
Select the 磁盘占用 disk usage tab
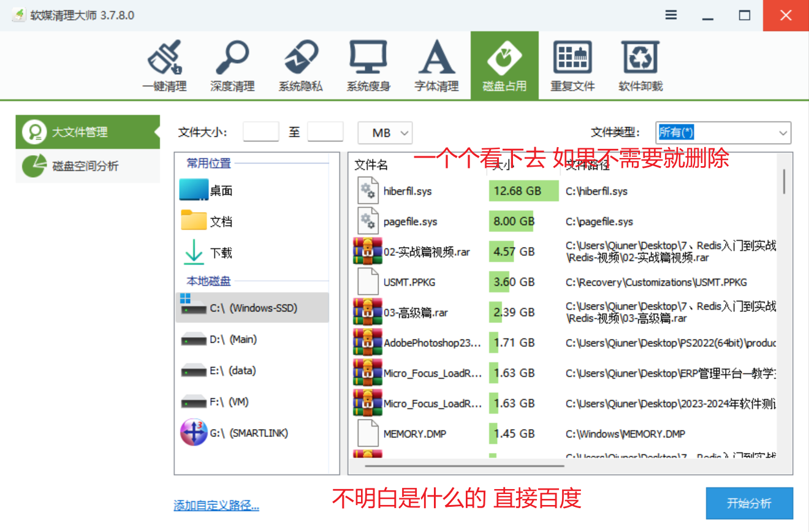tap(504, 66)
